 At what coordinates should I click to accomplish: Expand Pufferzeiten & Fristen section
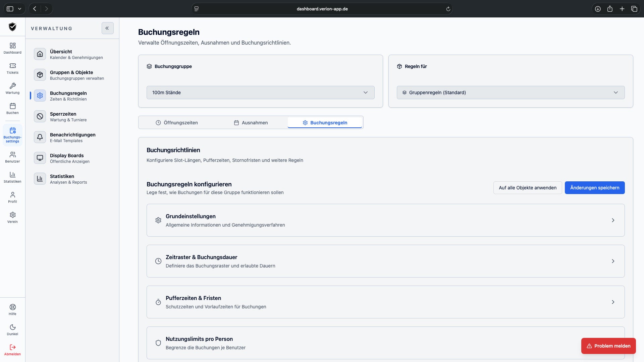pyautogui.click(x=385, y=302)
